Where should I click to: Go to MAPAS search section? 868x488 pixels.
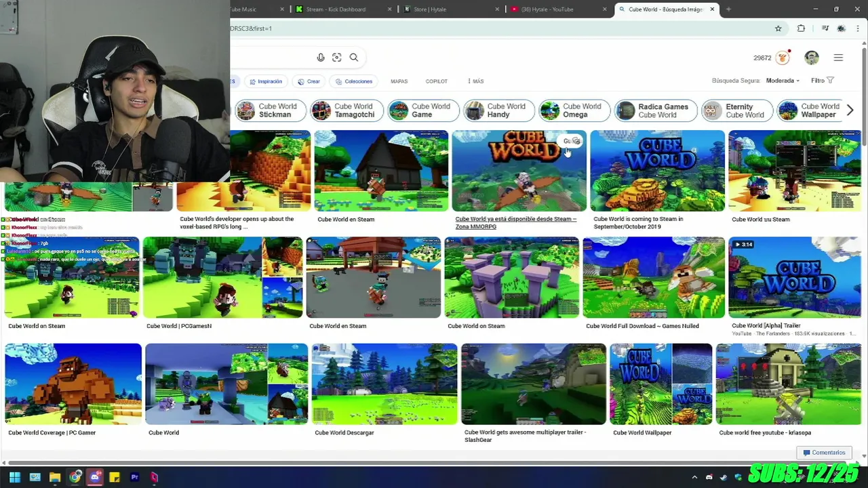pos(399,81)
